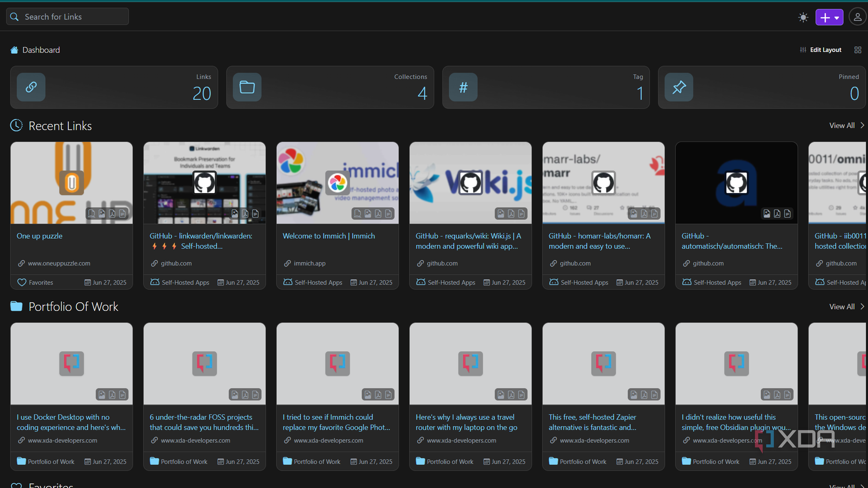This screenshot has width=868, height=488.
Task: Open the HTML snapshot icon on One up puzzle card
Action: [x=92, y=213]
